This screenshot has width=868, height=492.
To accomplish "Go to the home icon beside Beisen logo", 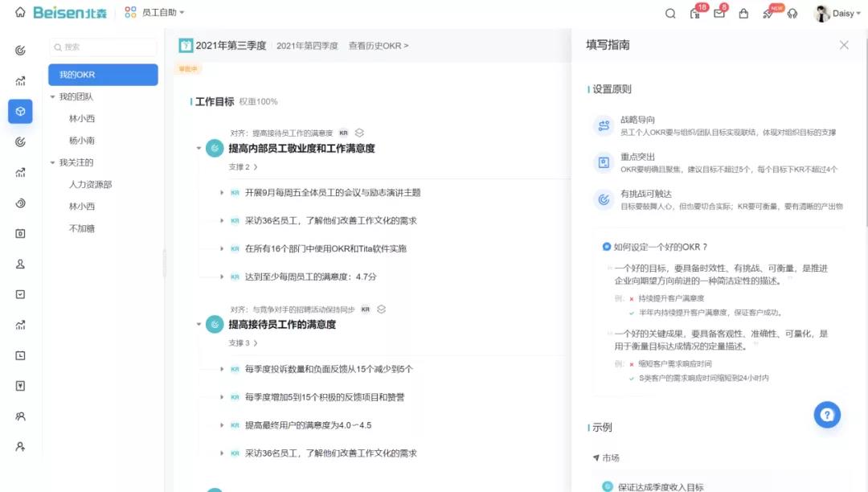I will [x=20, y=12].
